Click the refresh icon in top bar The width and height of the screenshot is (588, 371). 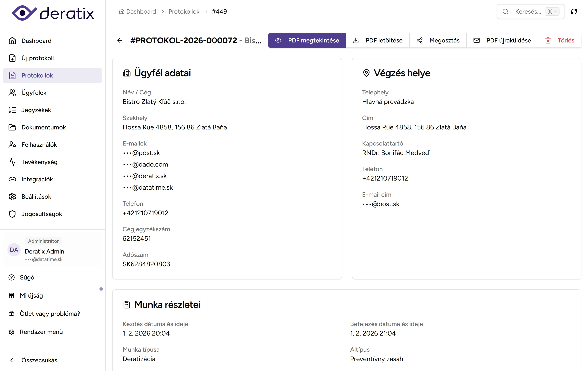point(574,12)
